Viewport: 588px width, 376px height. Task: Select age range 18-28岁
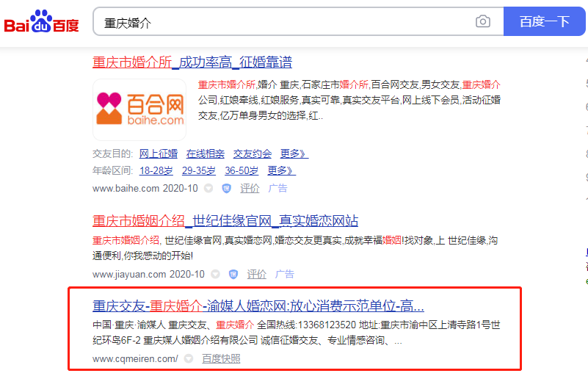156,170
